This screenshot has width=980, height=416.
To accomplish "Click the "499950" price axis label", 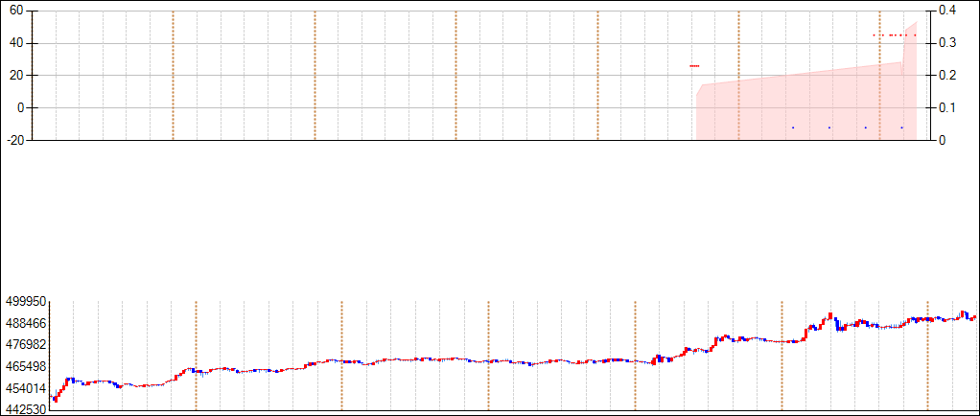I will [x=26, y=302].
